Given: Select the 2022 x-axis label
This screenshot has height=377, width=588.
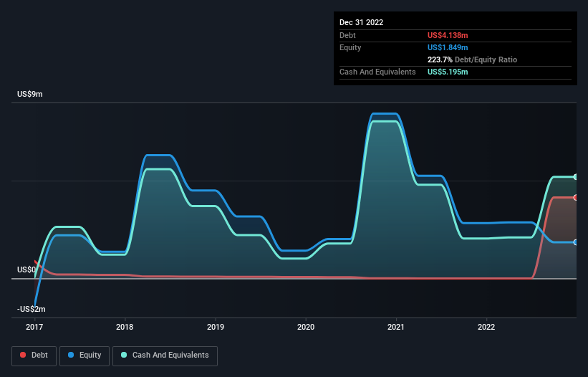Looking at the screenshot, I should (486, 327).
